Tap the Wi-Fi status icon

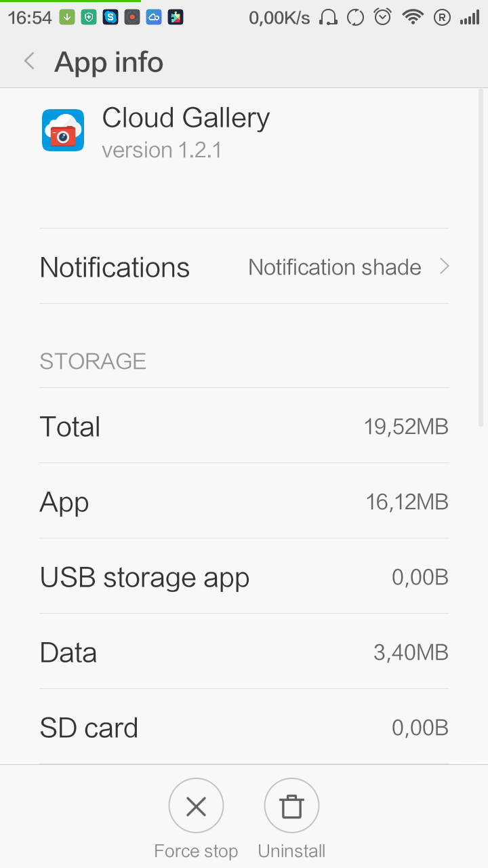coord(412,18)
